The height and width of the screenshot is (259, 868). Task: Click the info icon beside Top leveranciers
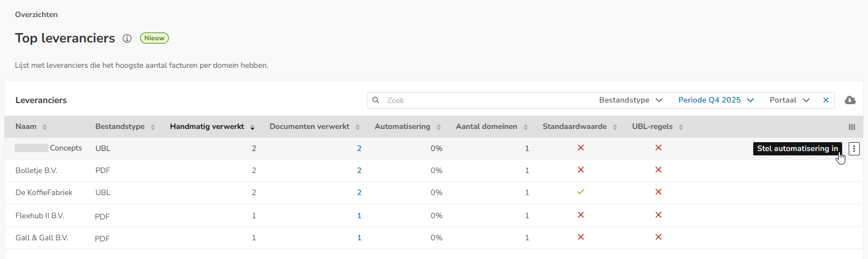tap(127, 39)
